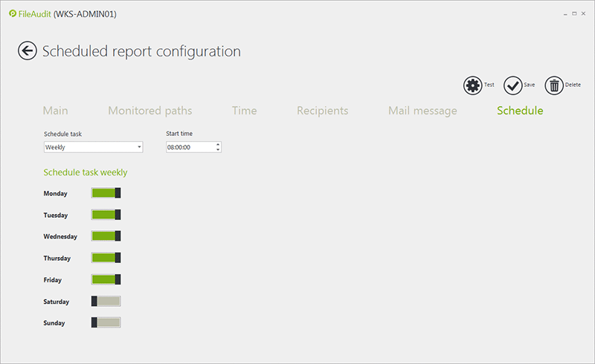
Task: Disable the Wednesday schedule switch
Action: (106, 237)
